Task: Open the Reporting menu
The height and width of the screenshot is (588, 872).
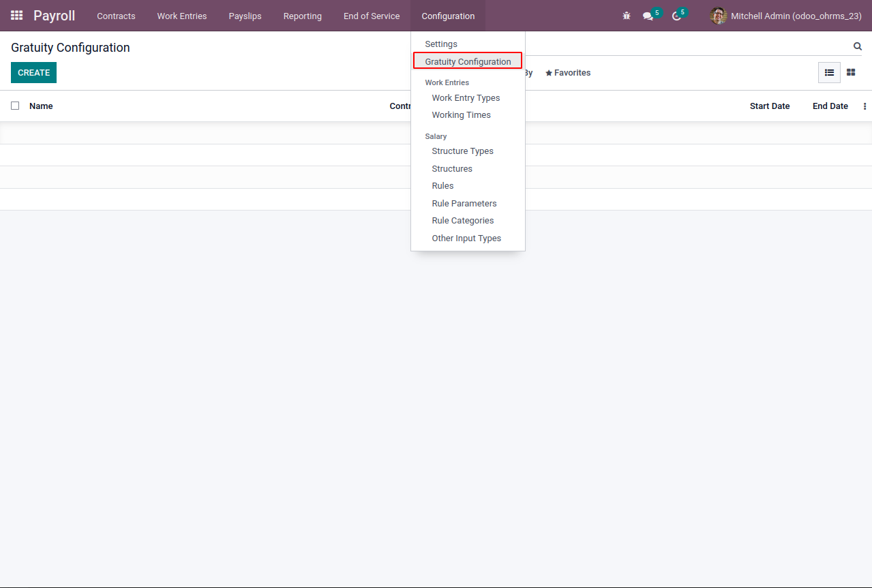Action: (302, 16)
